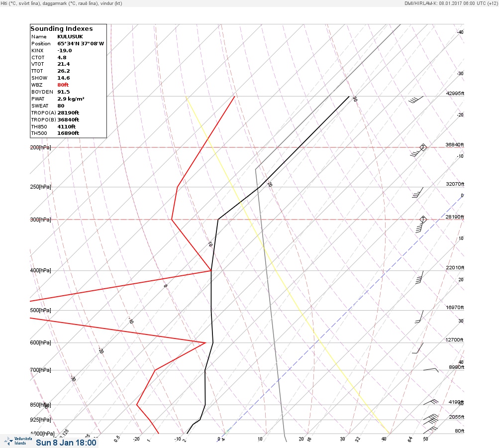
Task: Click the VTOT value 21.4
Action: point(63,64)
